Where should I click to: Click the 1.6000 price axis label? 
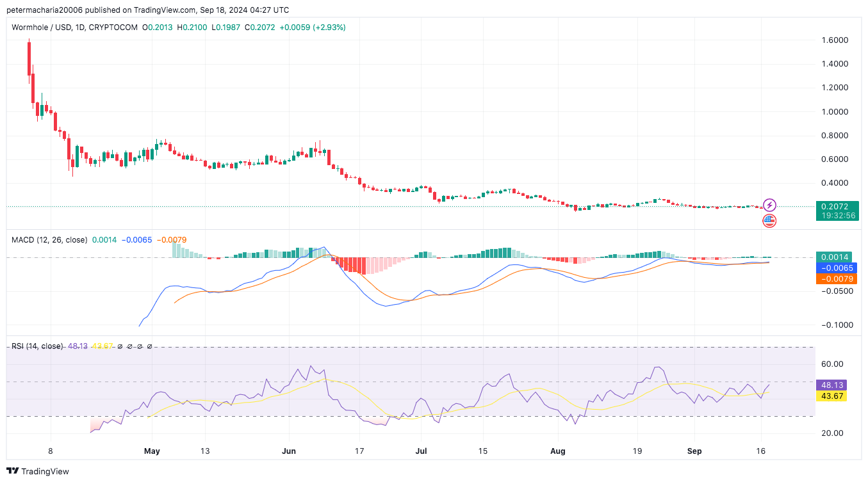coord(835,40)
